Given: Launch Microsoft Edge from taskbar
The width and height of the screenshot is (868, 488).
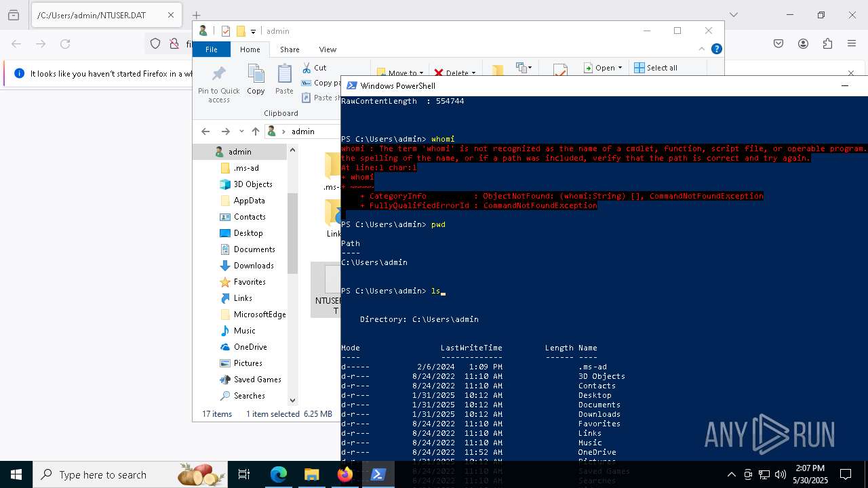Looking at the screenshot, I should (279, 474).
